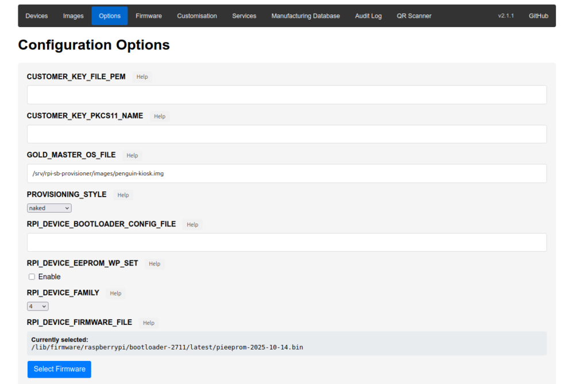Go to the Firmware page
Image resolution: width=588 pixels, height=384 pixels.
click(149, 16)
